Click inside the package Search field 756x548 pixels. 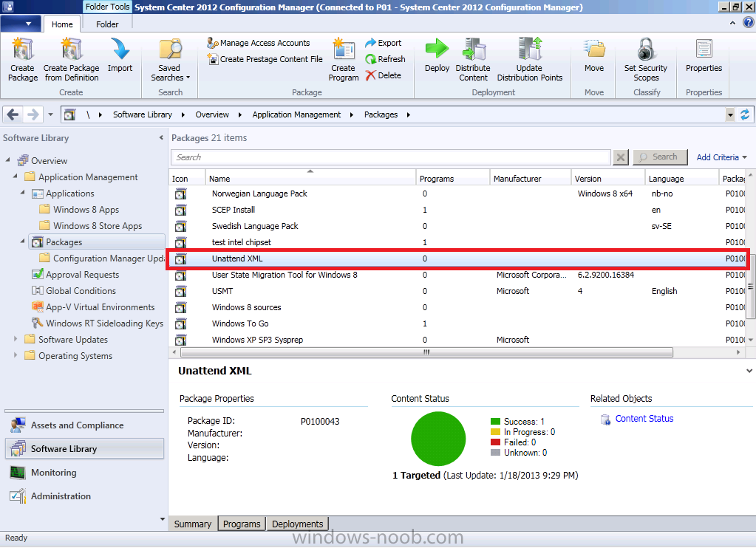pos(390,157)
